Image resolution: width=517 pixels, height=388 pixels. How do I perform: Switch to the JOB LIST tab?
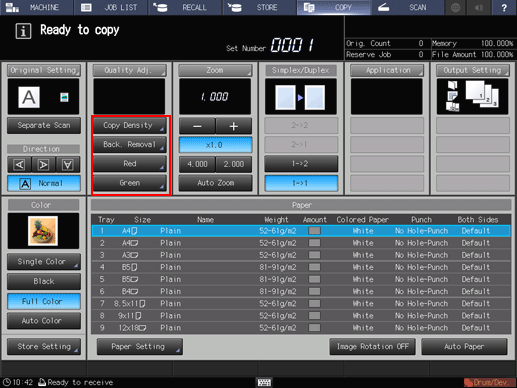point(111,7)
